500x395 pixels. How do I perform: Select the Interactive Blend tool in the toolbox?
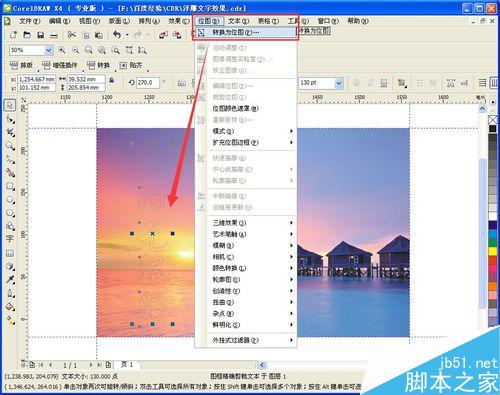tap(10, 266)
